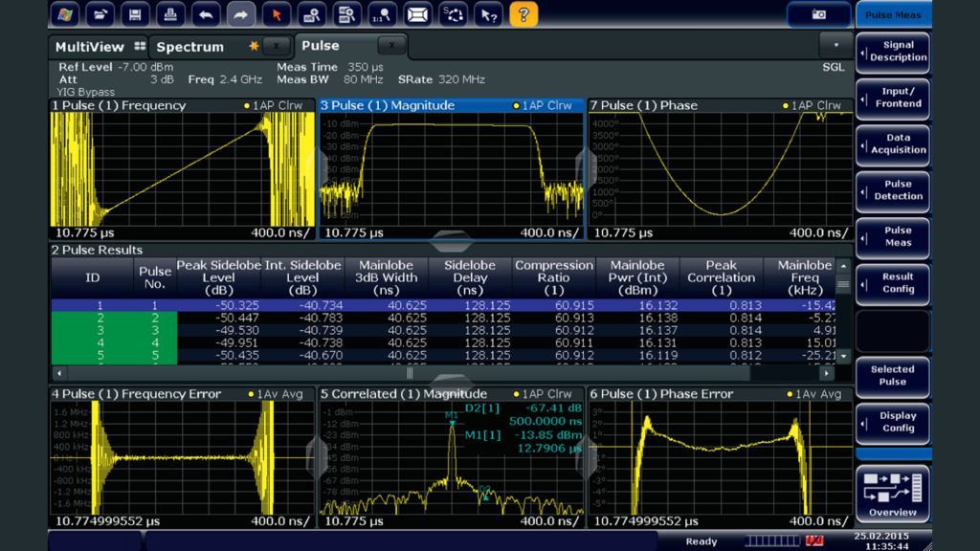Screen dimensions: 980x551
Task: Reset zoom with the 1:1 magnifier icon
Action: (382, 14)
